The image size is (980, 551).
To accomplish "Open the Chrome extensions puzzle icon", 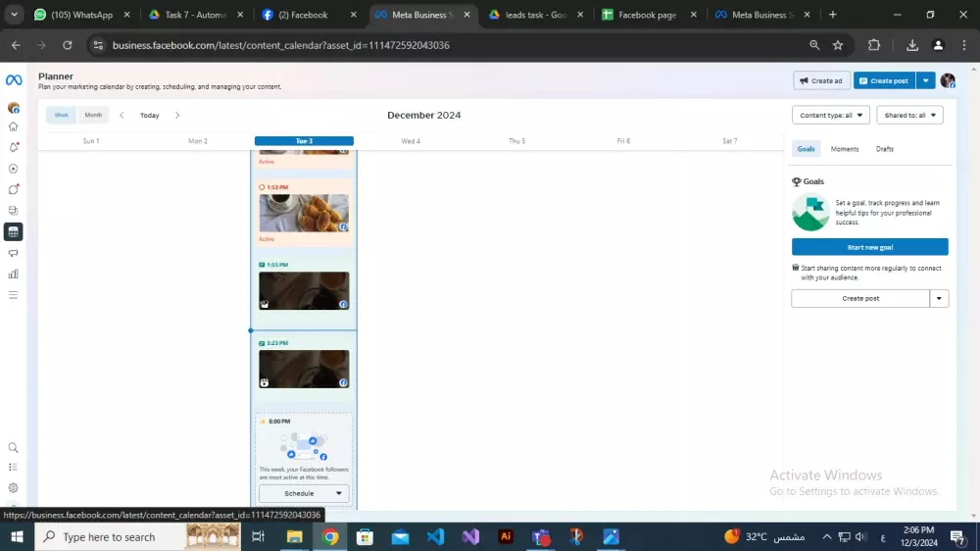I will [x=874, y=45].
